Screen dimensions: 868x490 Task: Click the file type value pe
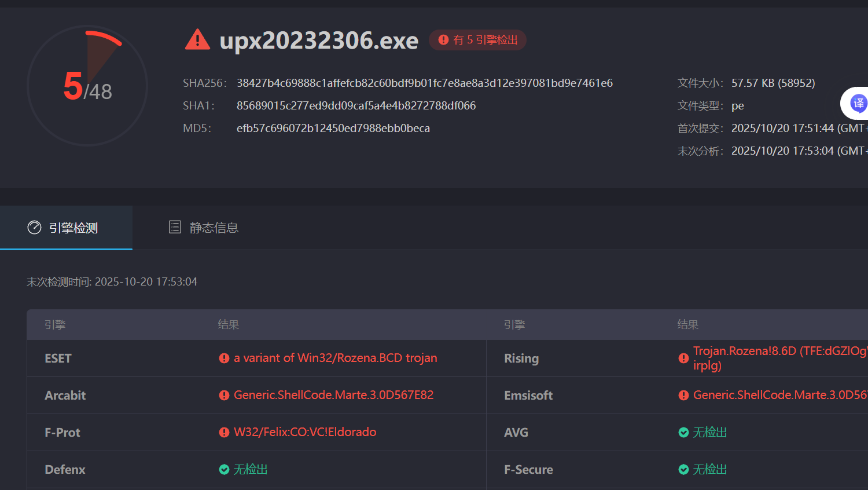738,106
